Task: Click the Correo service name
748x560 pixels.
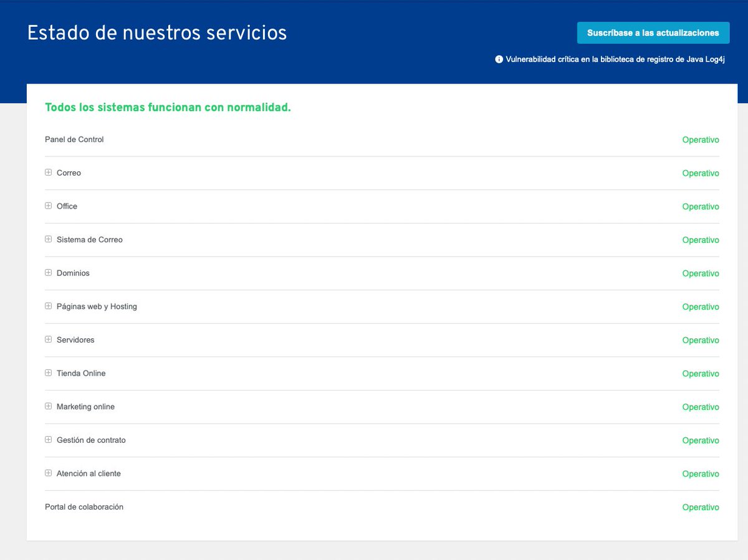Action: click(69, 173)
